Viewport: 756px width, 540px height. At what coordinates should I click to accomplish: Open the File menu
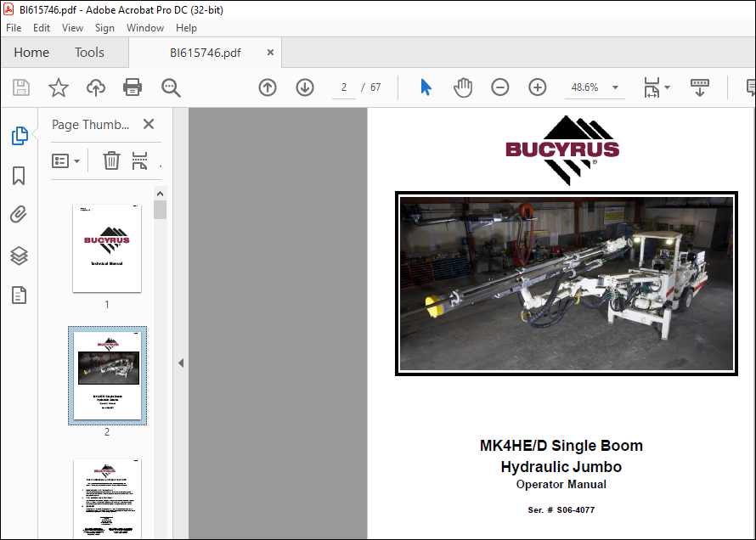point(14,28)
